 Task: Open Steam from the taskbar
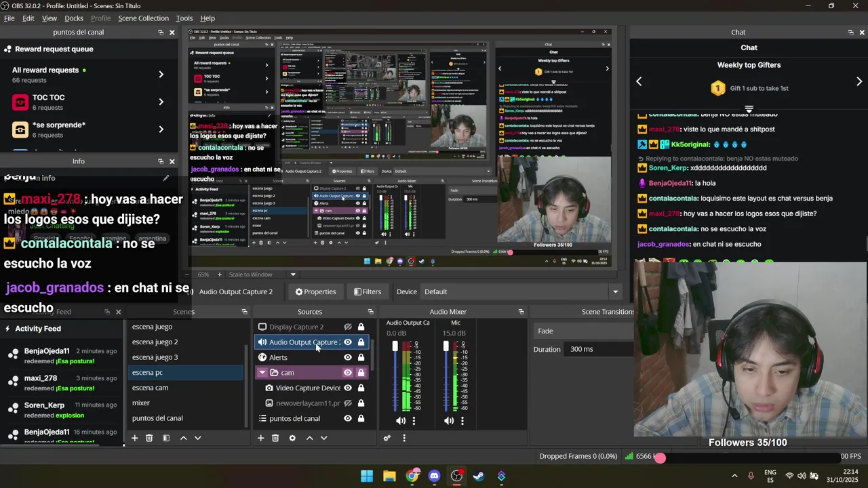click(x=479, y=476)
